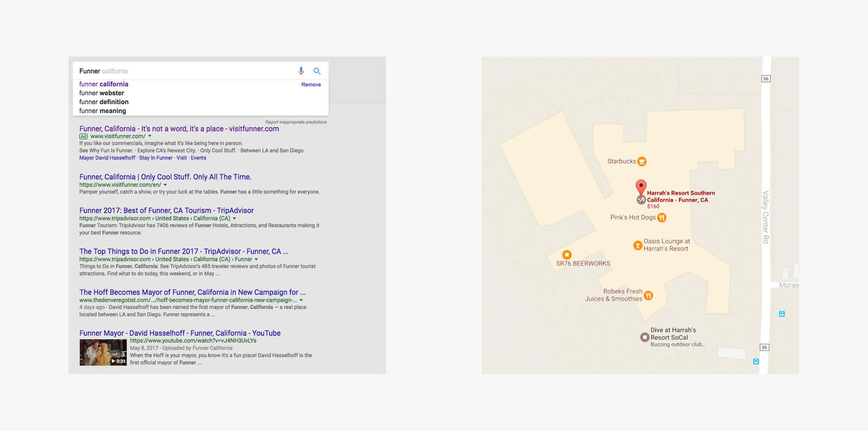Select the 'funner california' suggestion

pyautogui.click(x=104, y=84)
